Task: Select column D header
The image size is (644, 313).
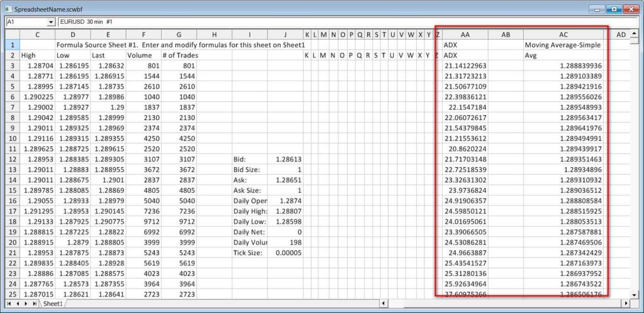Action: point(73,35)
